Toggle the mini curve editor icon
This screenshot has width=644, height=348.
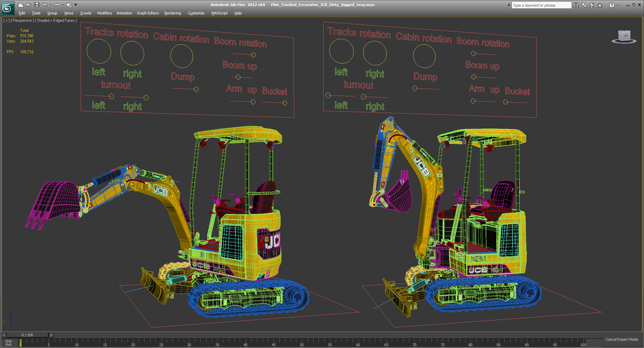pos(8,343)
